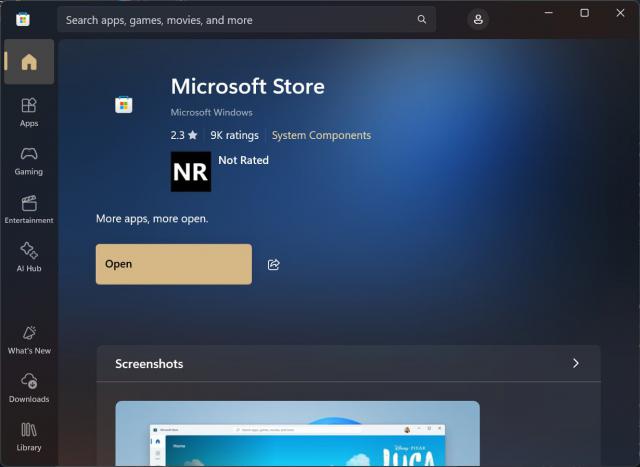640x467 pixels.
Task: Open the user profile account menu
Action: pyautogui.click(x=478, y=20)
